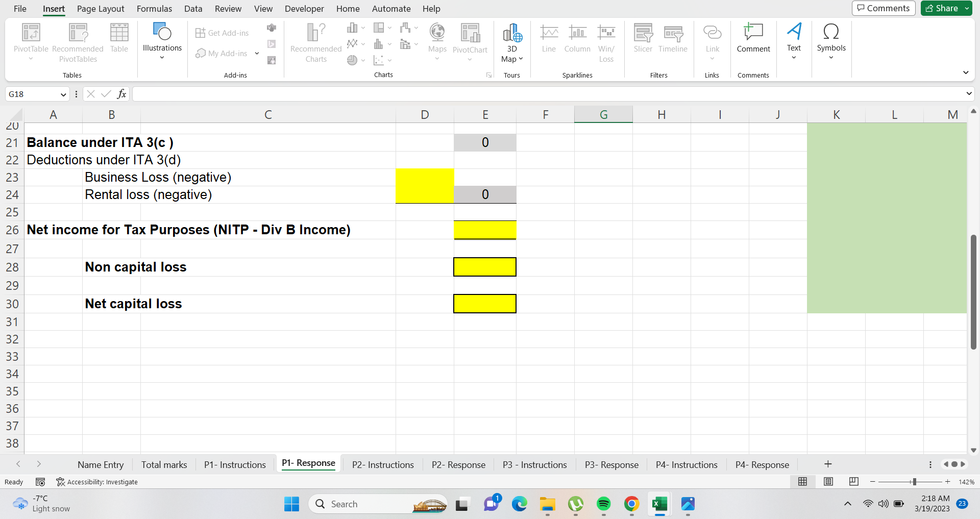Click the Windows taskbar Search box
This screenshot has width=980, height=519.
(x=378, y=504)
